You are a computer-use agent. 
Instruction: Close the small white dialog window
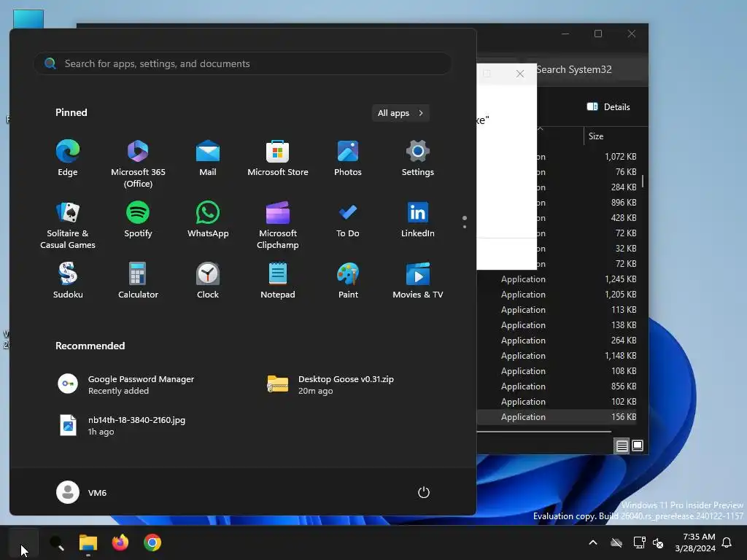coord(520,74)
